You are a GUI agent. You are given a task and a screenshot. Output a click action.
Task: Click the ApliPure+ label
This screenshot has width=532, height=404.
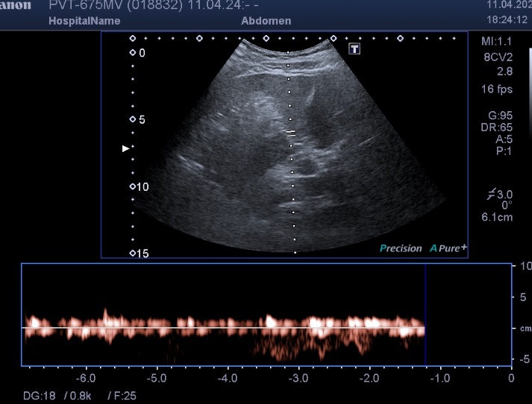click(x=448, y=248)
